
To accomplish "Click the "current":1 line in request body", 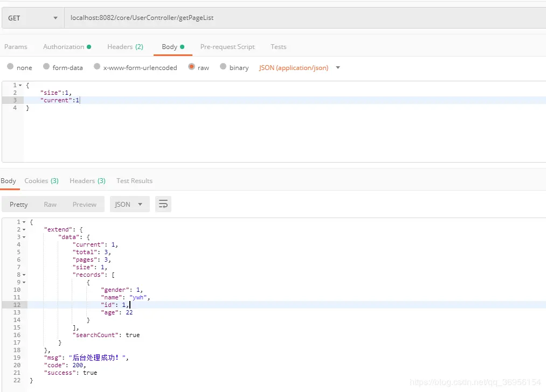I will click(60, 100).
